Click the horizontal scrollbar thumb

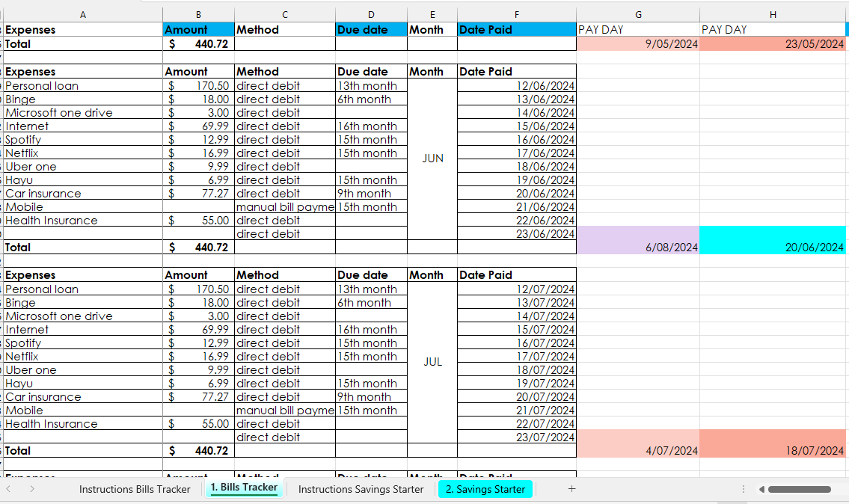[799, 489]
